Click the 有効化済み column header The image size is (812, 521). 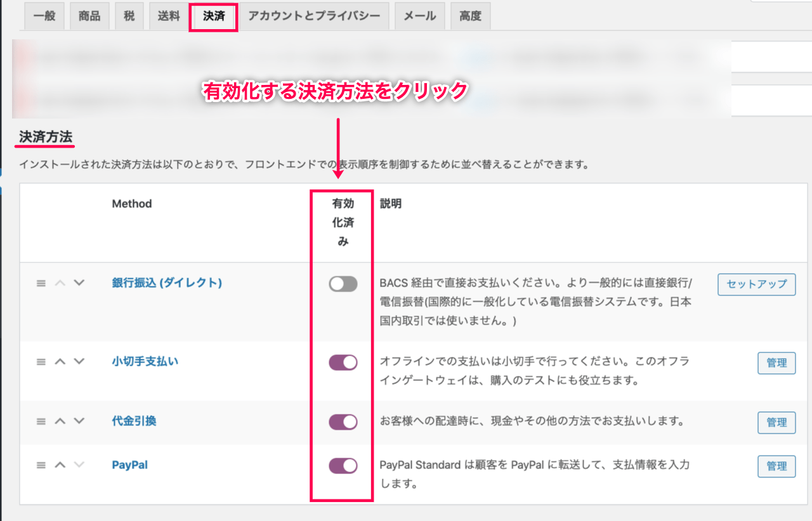(x=343, y=222)
